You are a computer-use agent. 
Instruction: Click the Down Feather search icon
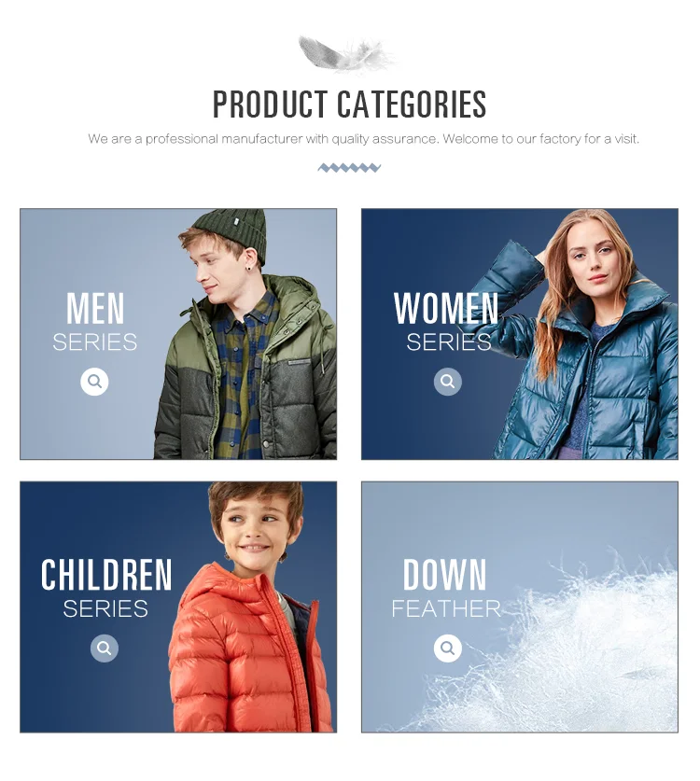447,648
